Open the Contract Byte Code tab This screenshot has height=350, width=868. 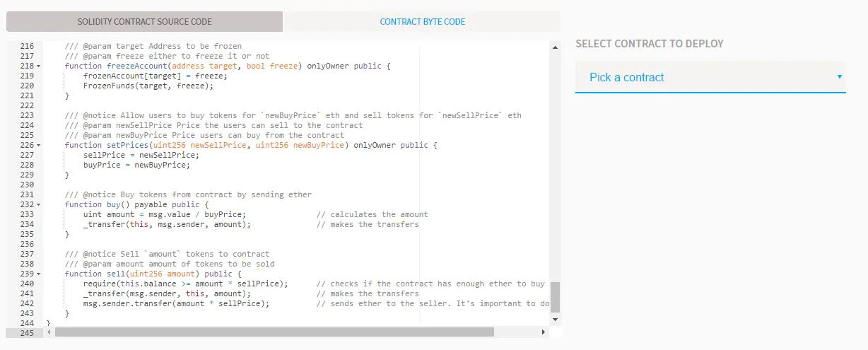(422, 21)
